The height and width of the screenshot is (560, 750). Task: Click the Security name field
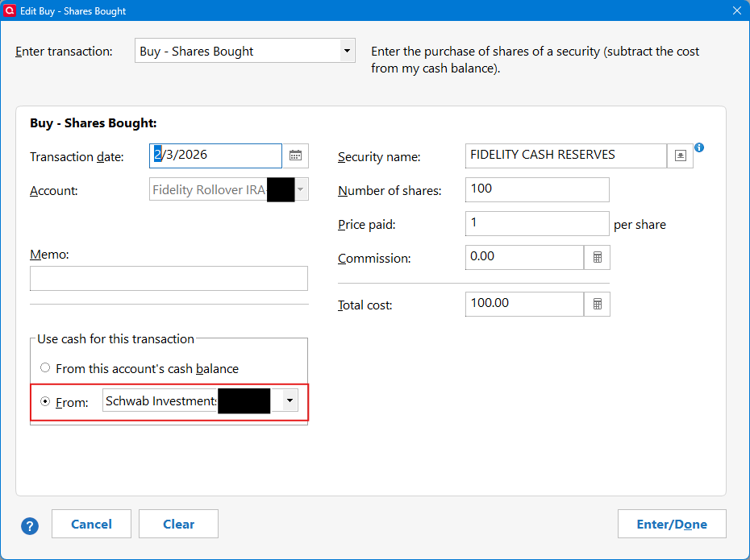(x=566, y=156)
